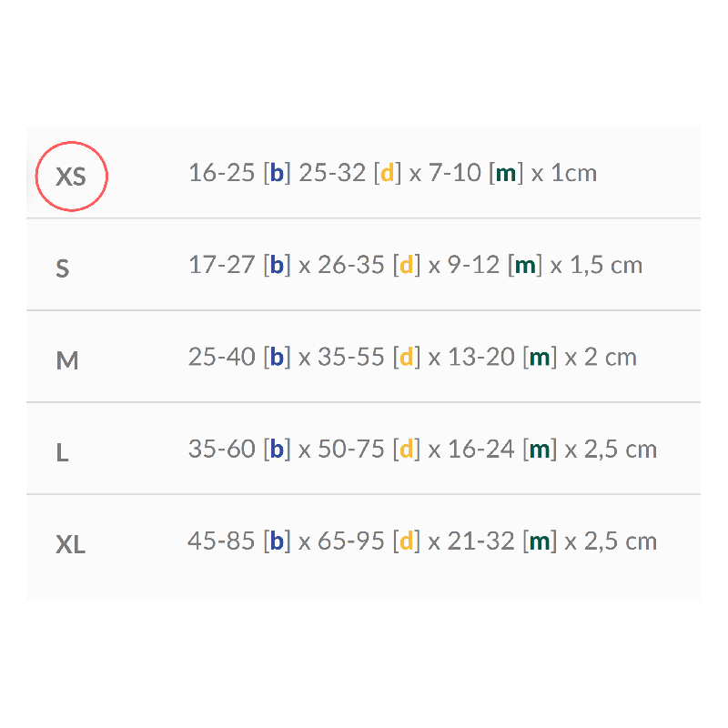Image resolution: width=728 pixels, height=728 pixels.
Task: Click the green [m] marker in S row
Action: (525, 265)
